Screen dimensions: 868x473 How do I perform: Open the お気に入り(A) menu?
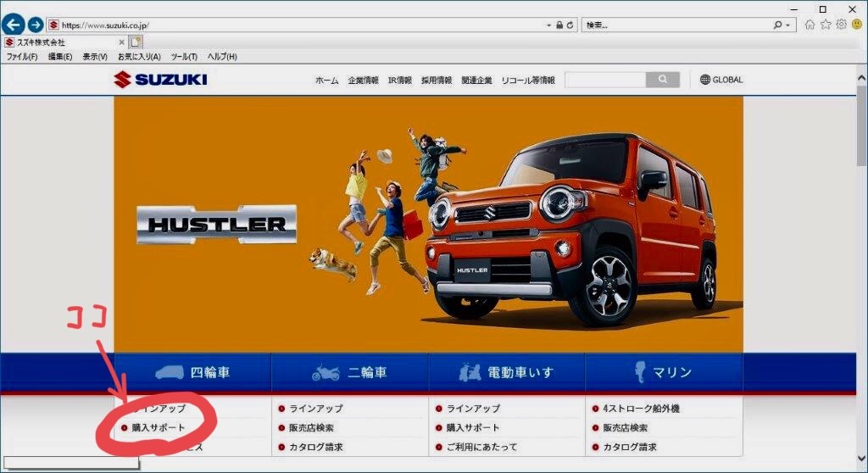coord(139,57)
